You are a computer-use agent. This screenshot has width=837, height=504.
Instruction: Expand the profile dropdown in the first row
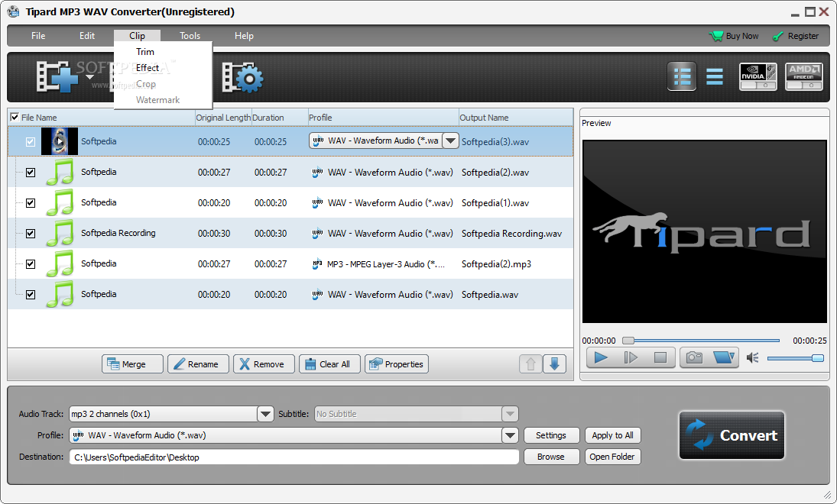(x=450, y=141)
